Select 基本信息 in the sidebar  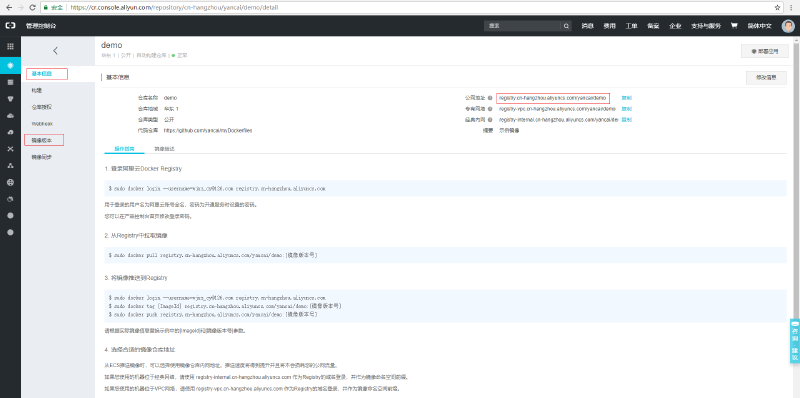click(42, 74)
